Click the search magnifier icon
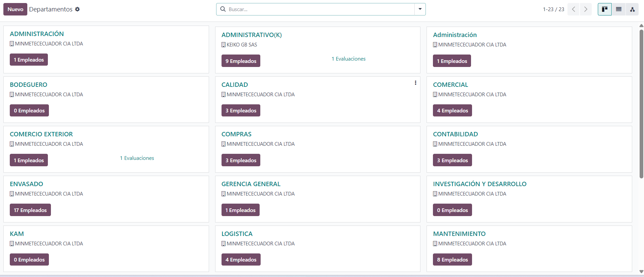 223,9
